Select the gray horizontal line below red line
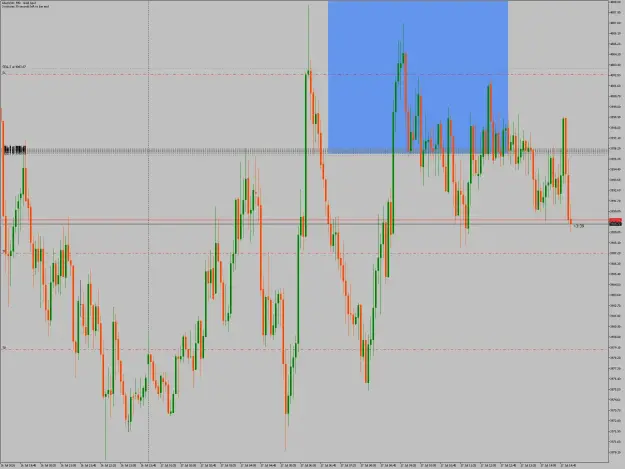This screenshot has height=469, width=625. [305, 224]
